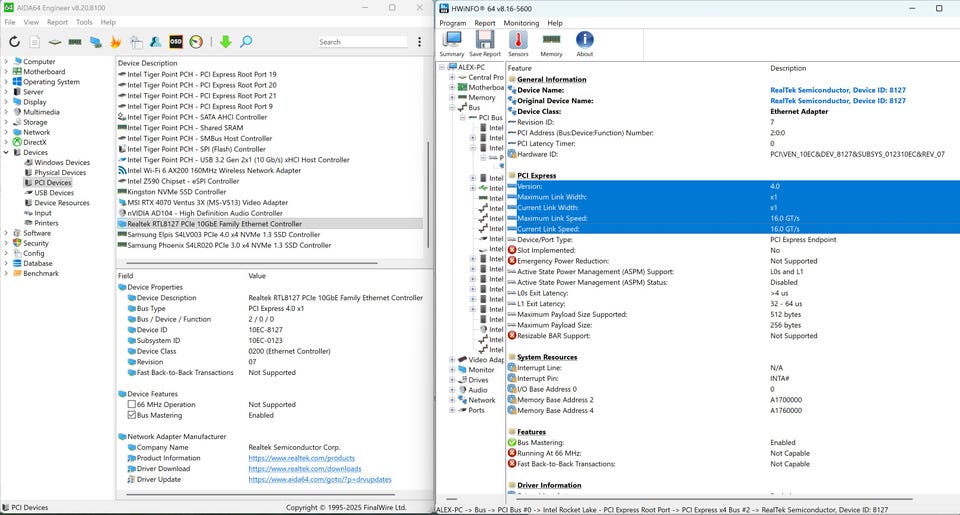Viewport: 960px width, 515px height.
Task: Collapse the Devices node in AIDA64 tree
Action: click(6, 152)
